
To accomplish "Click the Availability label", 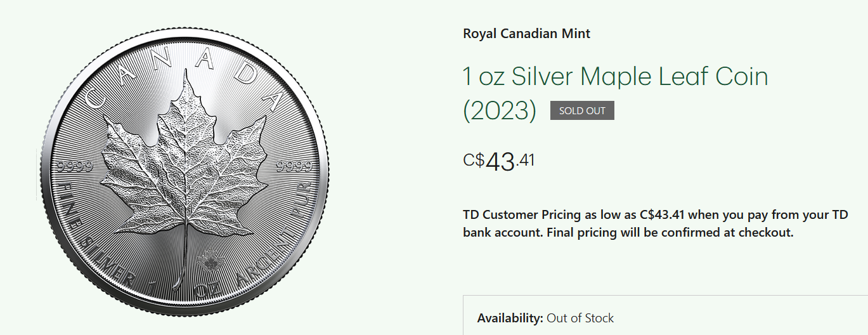I will 509,318.
